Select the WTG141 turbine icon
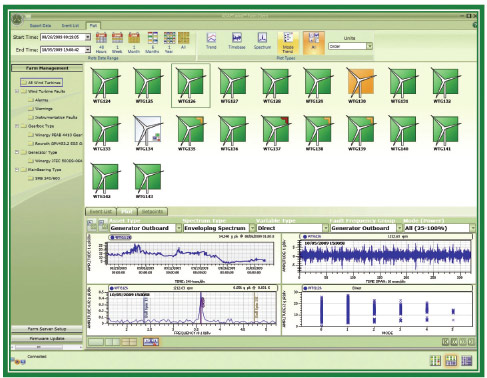Image resolution: width=487 pixels, height=378 pixels. (445, 133)
